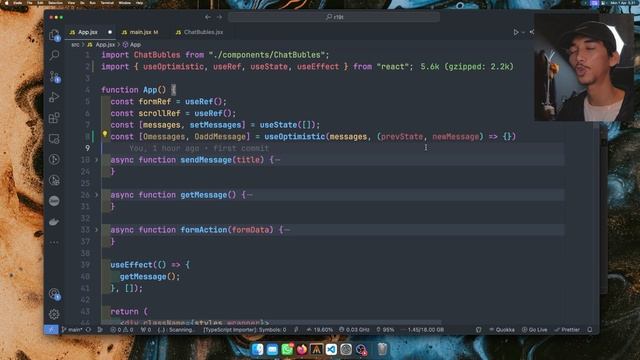This screenshot has height=360, width=640.
Task: Click TypeScript Importer Symbols status item
Action: point(244,330)
